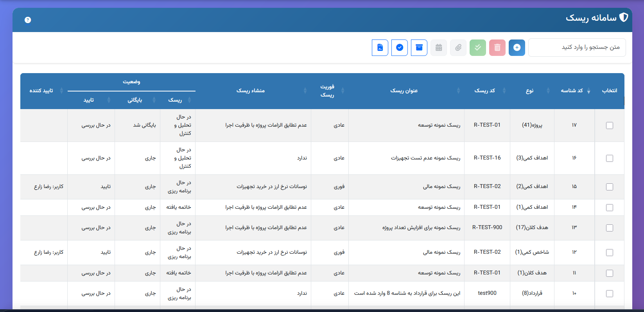
Task: Click کاربر: رضا زارع in row ۱۲
Action: (x=48, y=252)
